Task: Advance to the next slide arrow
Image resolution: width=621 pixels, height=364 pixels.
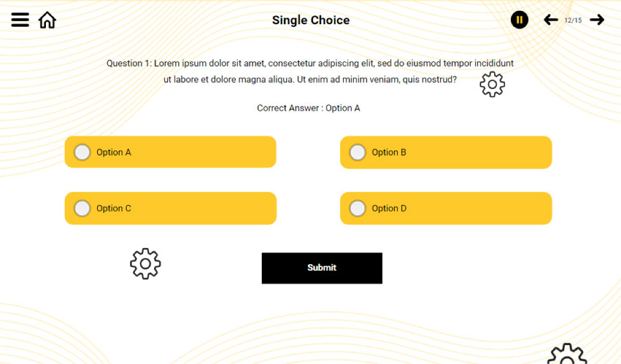Action: pyautogui.click(x=597, y=20)
